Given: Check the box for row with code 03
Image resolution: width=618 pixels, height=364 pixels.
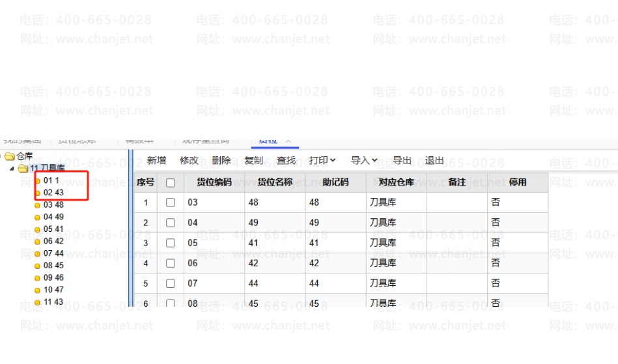Looking at the screenshot, I should pyautogui.click(x=171, y=203).
